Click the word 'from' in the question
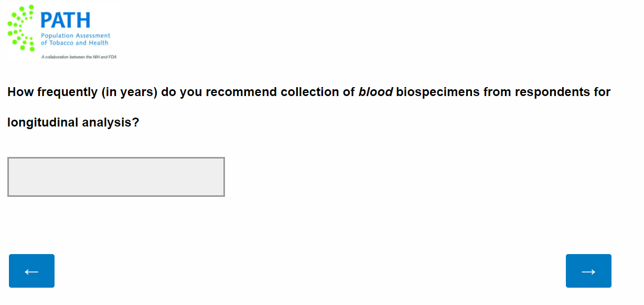The image size is (644, 305). coord(497,92)
